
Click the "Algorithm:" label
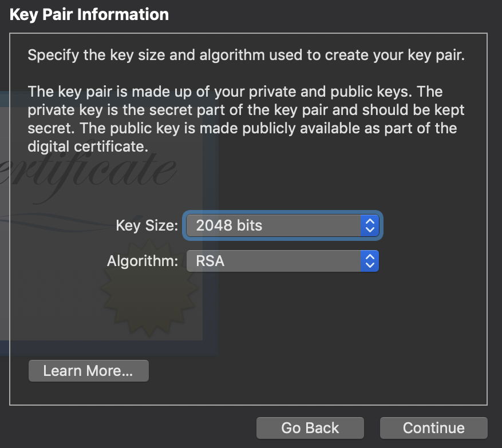click(143, 261)
